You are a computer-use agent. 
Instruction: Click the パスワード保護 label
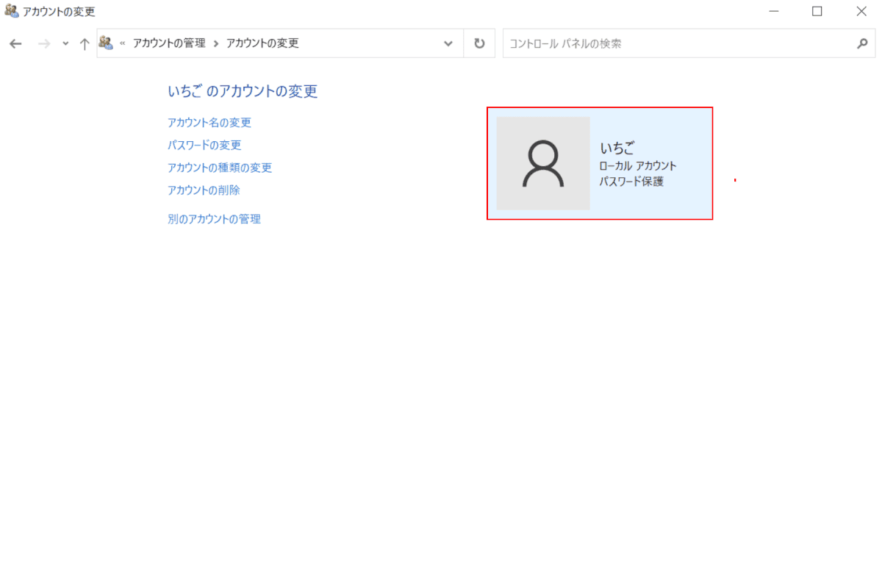[x=631, y=181]
